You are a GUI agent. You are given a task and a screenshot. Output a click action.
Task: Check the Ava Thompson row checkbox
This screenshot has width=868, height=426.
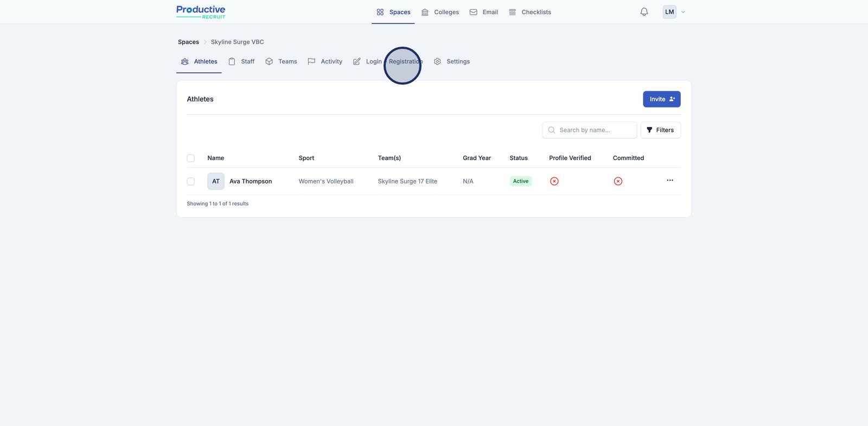click(191, 181)
